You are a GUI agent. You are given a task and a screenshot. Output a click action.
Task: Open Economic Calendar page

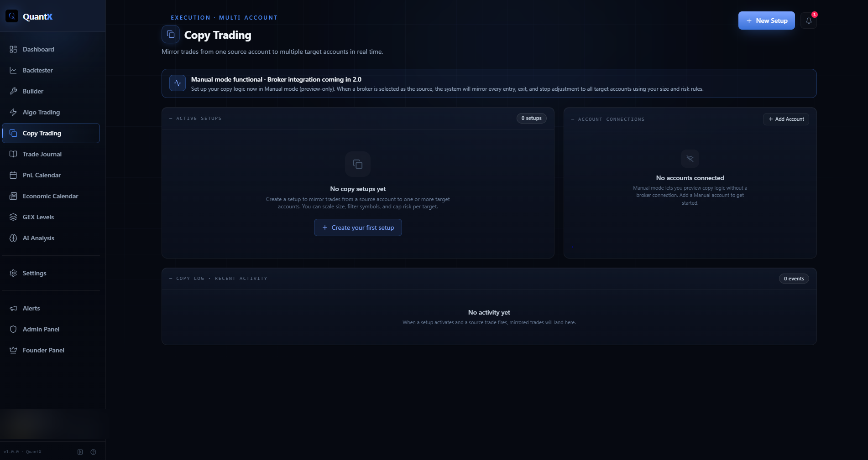pyautogui.click(x=51, y=196)
